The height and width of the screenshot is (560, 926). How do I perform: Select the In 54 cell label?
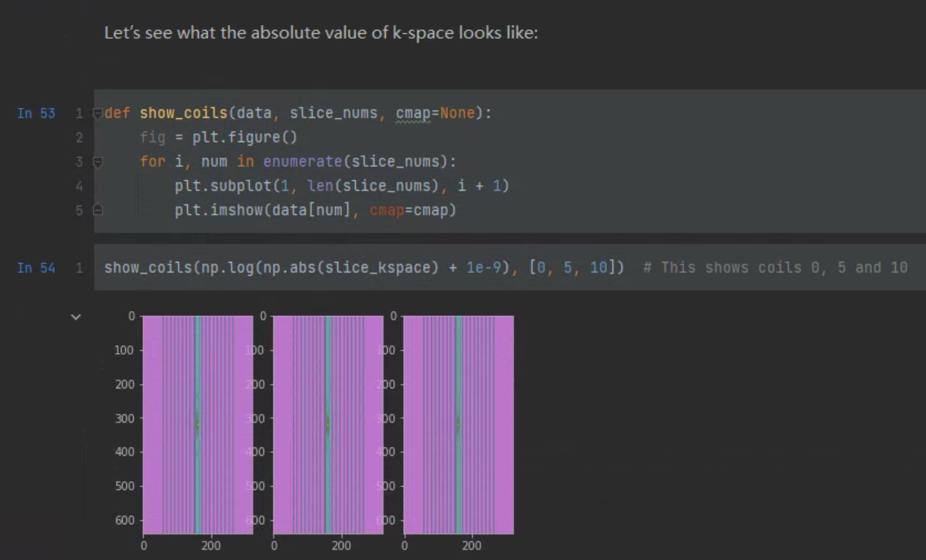coord(36,268)
